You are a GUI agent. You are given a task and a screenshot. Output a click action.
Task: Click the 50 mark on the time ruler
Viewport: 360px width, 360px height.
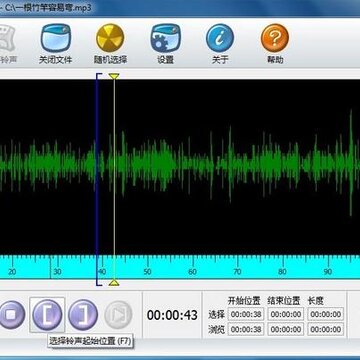(147, 272)
